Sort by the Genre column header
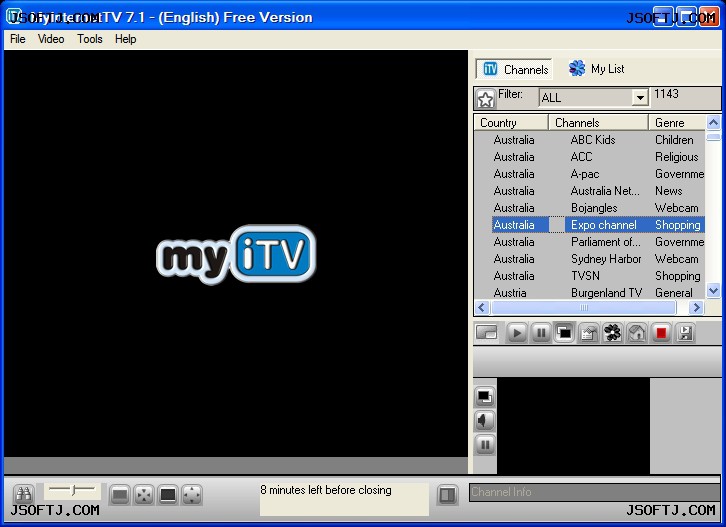 click(677, 123)
